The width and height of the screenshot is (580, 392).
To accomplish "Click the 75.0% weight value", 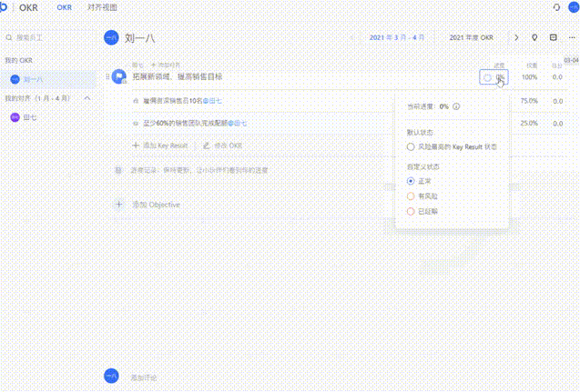I will click(x=529, y=101).
